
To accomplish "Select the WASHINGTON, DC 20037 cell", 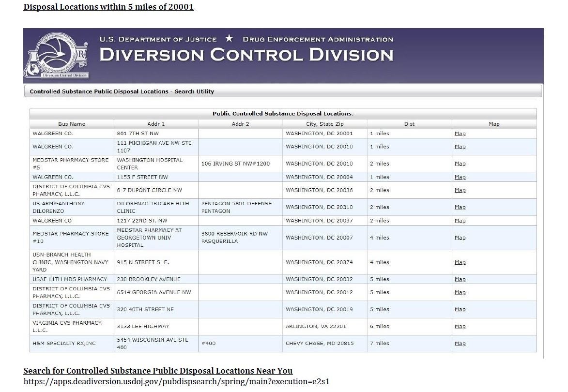I will pos(325,220).
